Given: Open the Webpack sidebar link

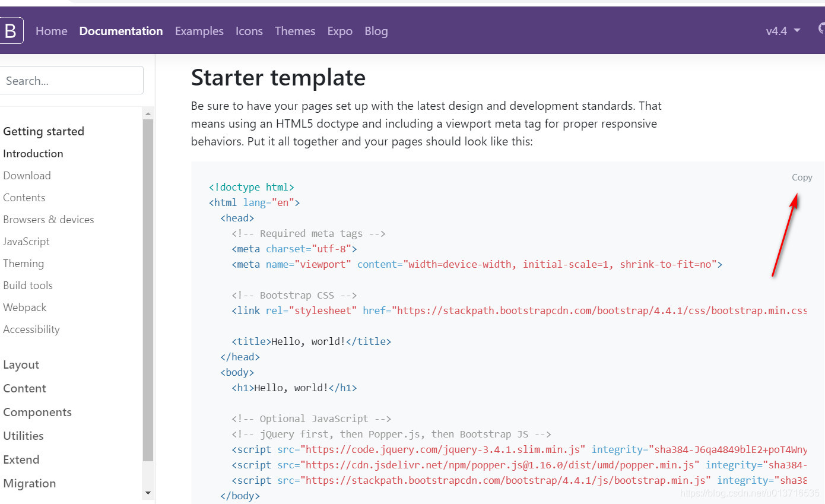Looking at the screenshot, I should tap(25, 308).
